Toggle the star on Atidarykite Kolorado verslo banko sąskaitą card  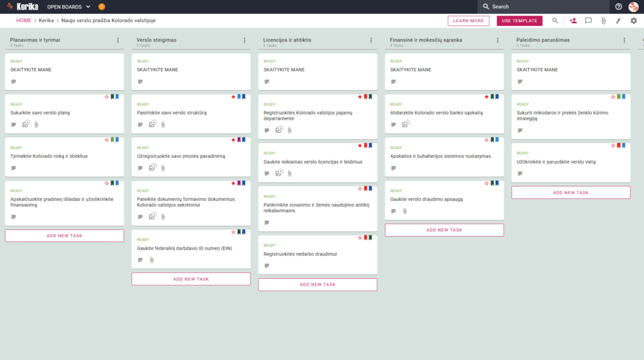click(x=486, y=97)
